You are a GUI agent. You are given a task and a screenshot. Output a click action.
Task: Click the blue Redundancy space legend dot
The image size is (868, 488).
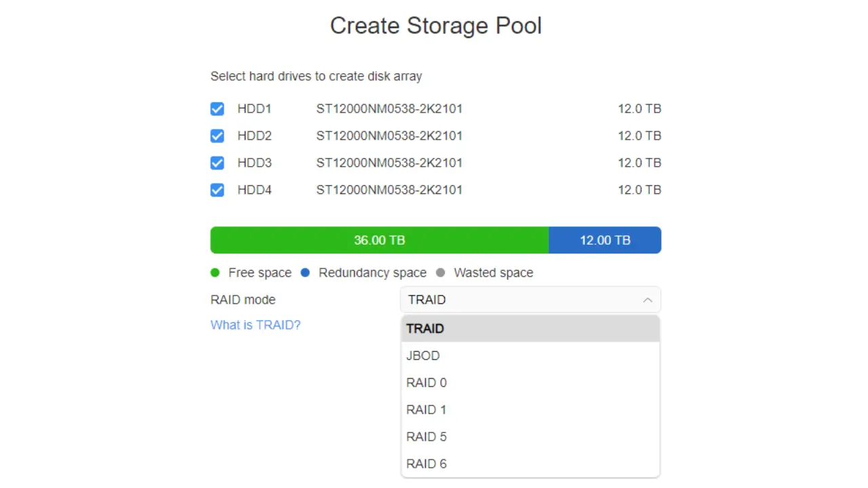click(305, 273)
